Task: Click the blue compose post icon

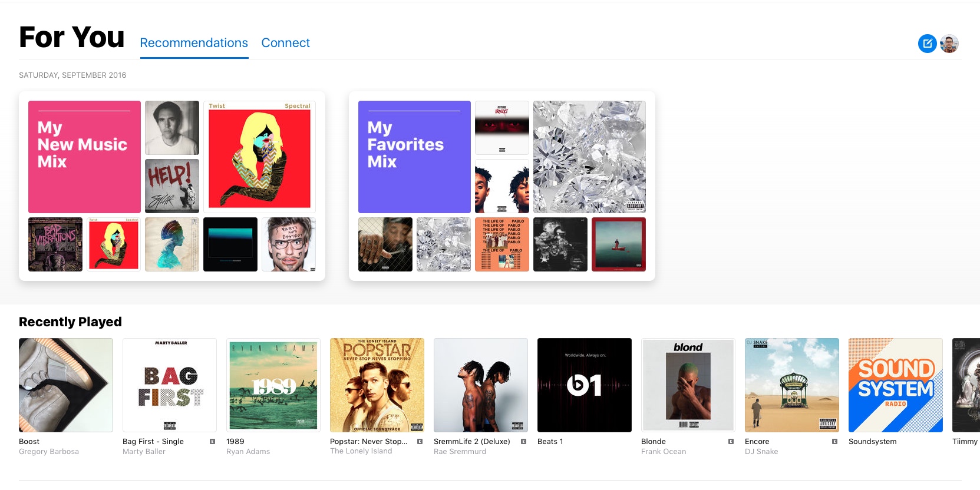Action: click(x=927, y=44)
